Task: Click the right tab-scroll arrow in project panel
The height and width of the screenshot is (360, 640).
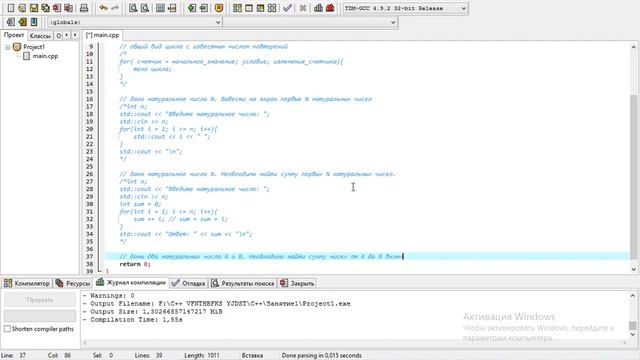Action: (75, 35)
